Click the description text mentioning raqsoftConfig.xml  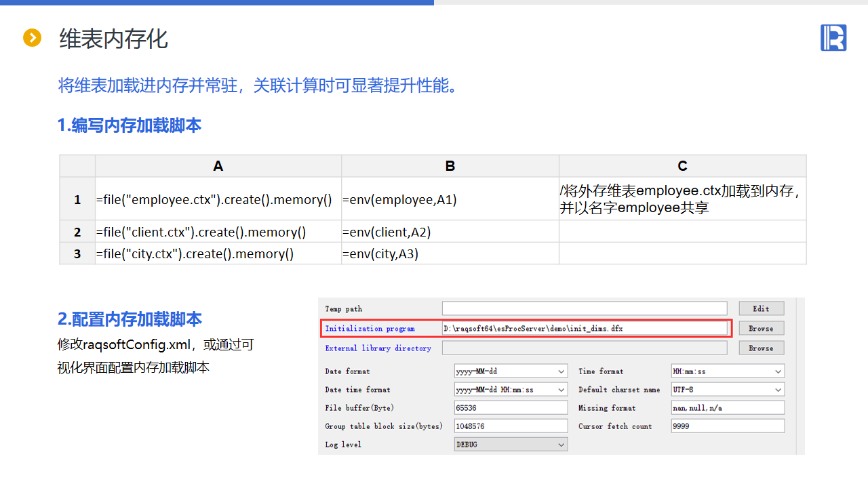[156, 356]
